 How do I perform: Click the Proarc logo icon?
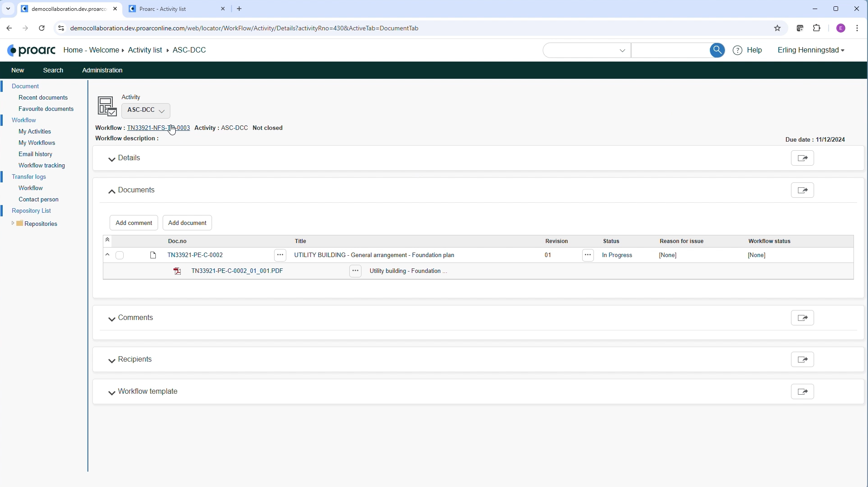30,50
